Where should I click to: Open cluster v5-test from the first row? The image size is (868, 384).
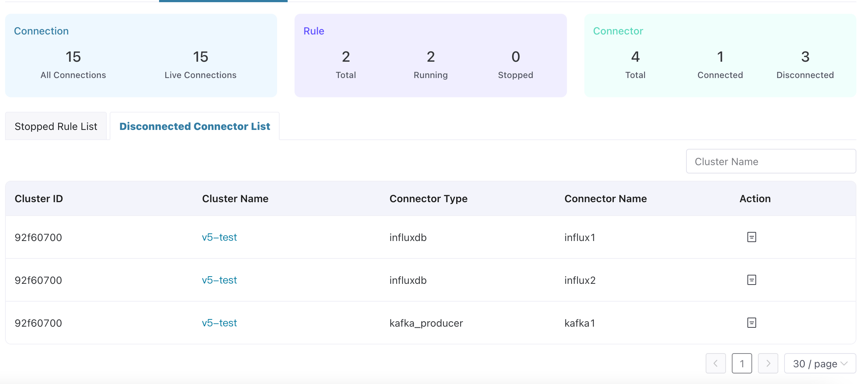(x=219, y=237)
